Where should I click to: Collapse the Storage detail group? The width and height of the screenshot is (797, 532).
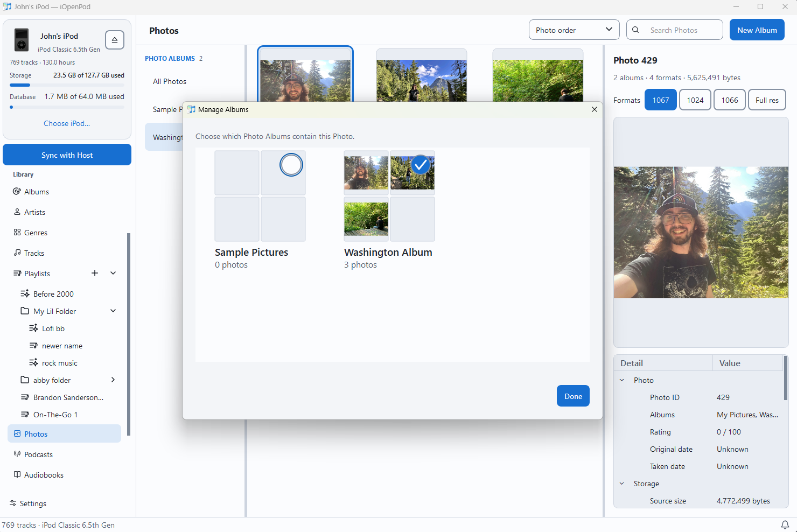622,484
